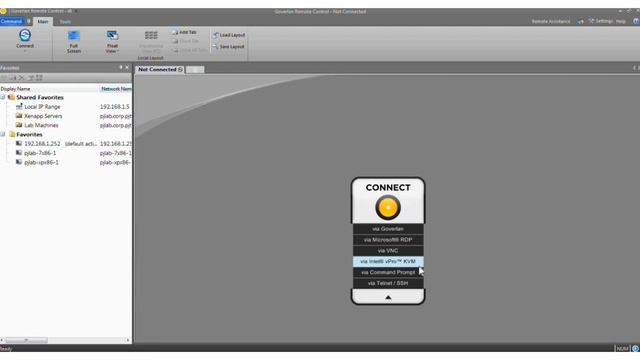Switch to Full Screen mode
640x360 pixels.
[74, 42]
